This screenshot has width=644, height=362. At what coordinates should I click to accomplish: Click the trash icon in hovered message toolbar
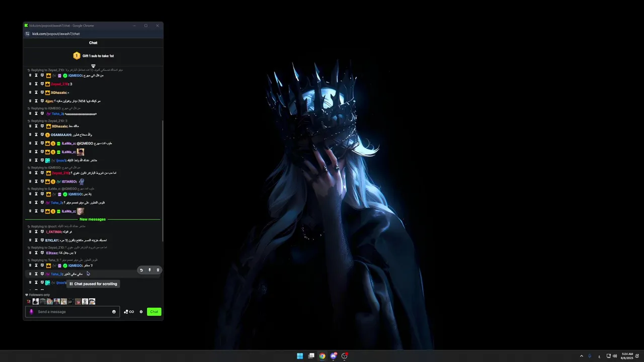157,270
